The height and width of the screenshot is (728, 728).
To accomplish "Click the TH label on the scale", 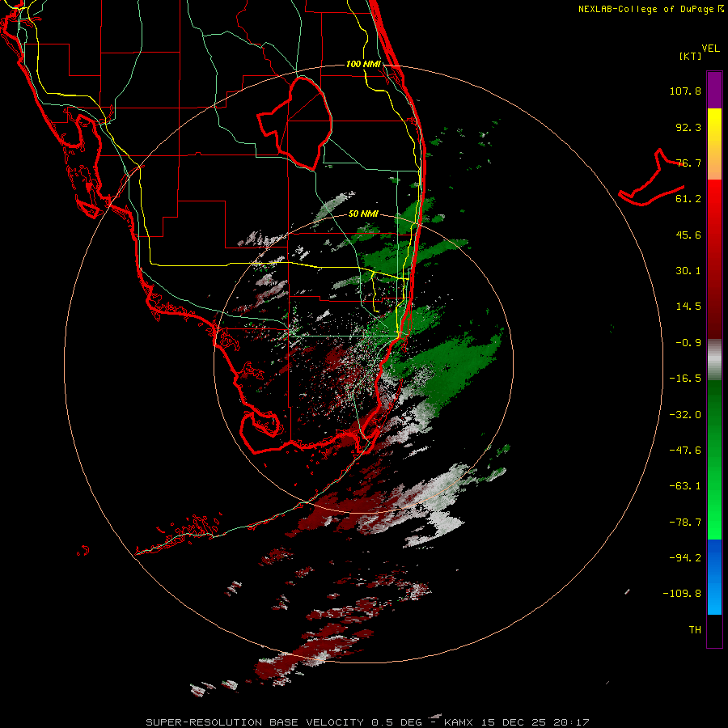I will click(x=695, y=630).
